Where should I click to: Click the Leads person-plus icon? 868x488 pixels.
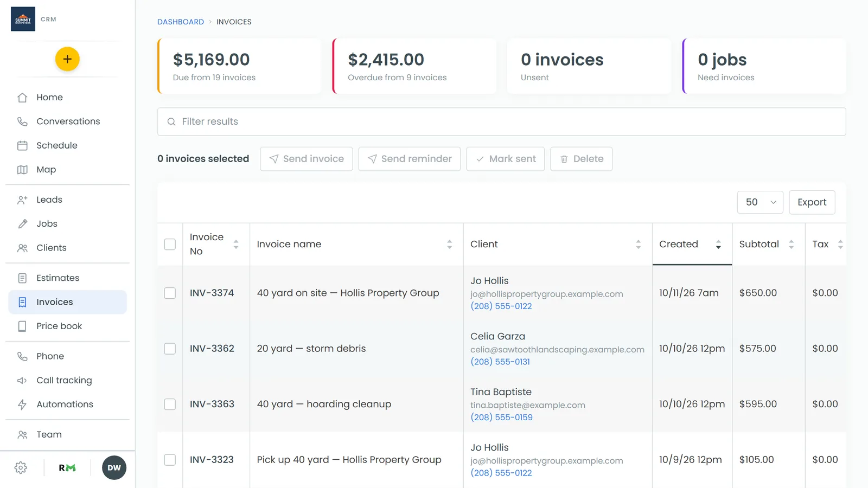point(22,200)
